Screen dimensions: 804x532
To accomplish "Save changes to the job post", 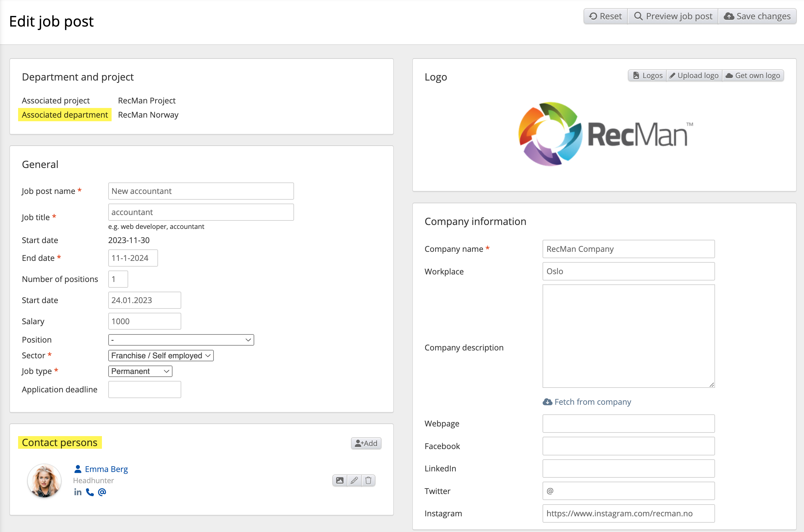I will (757, 16).
